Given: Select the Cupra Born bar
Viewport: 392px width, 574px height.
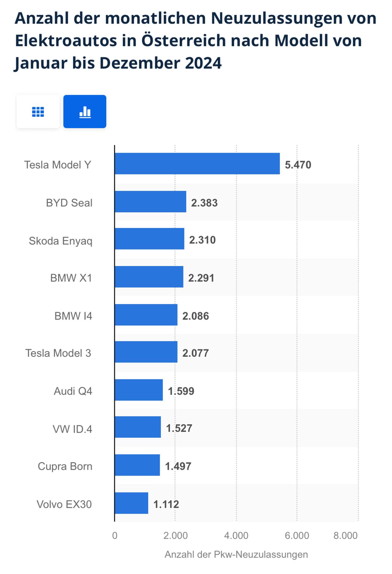Looking at the screenshot, I should click(x=137, y=465).
